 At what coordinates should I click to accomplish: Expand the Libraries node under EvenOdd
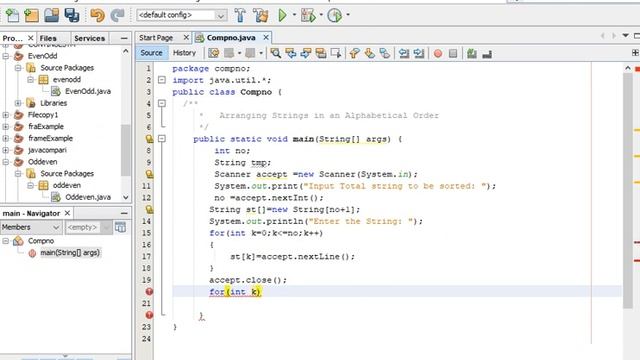(x=18, y=103)
